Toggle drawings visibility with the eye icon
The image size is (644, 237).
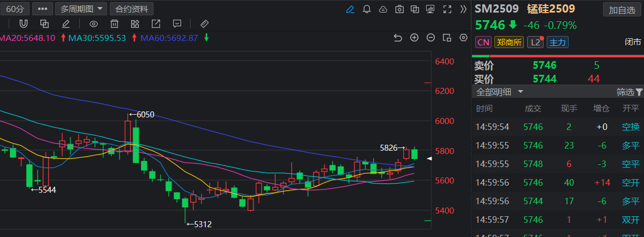(x=93, y=23)
